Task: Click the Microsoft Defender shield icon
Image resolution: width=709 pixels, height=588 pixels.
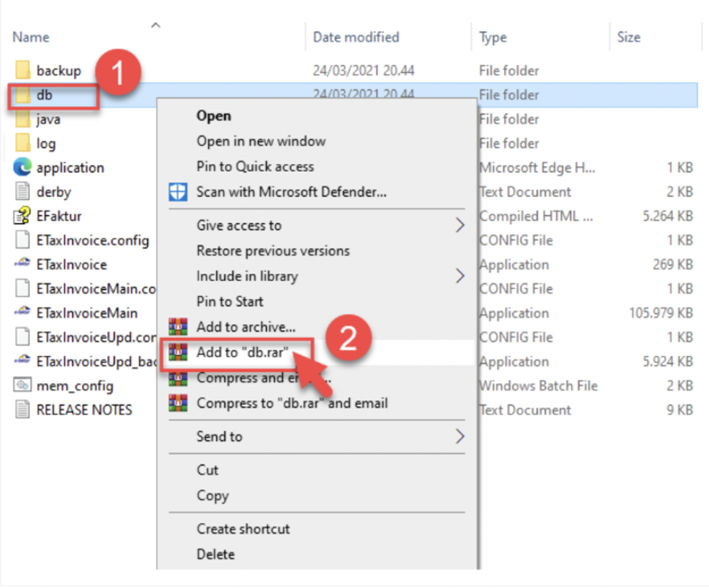Action: point(178,192)
